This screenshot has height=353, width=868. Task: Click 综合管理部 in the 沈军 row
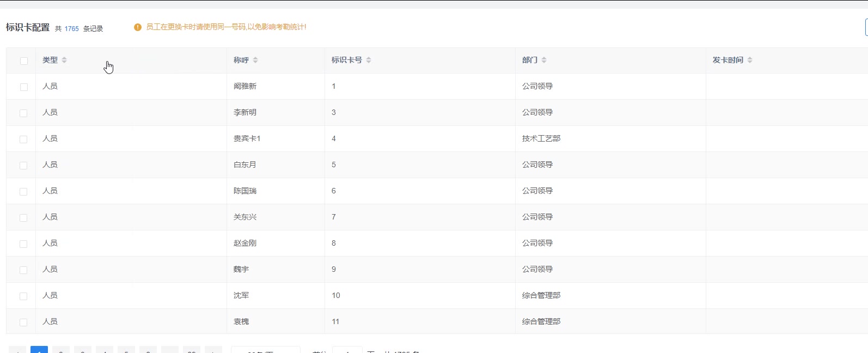[541, 295]
